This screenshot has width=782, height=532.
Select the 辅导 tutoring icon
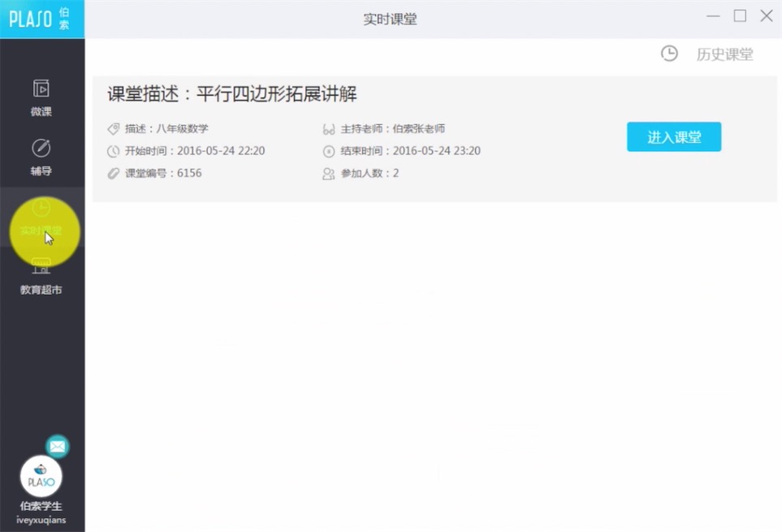click(41, 157)
